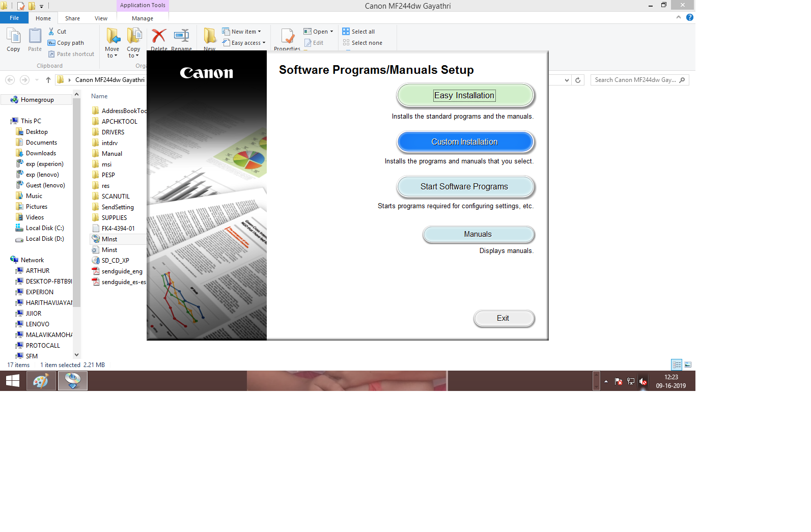Open the Manuals button

tap(478, 234)
